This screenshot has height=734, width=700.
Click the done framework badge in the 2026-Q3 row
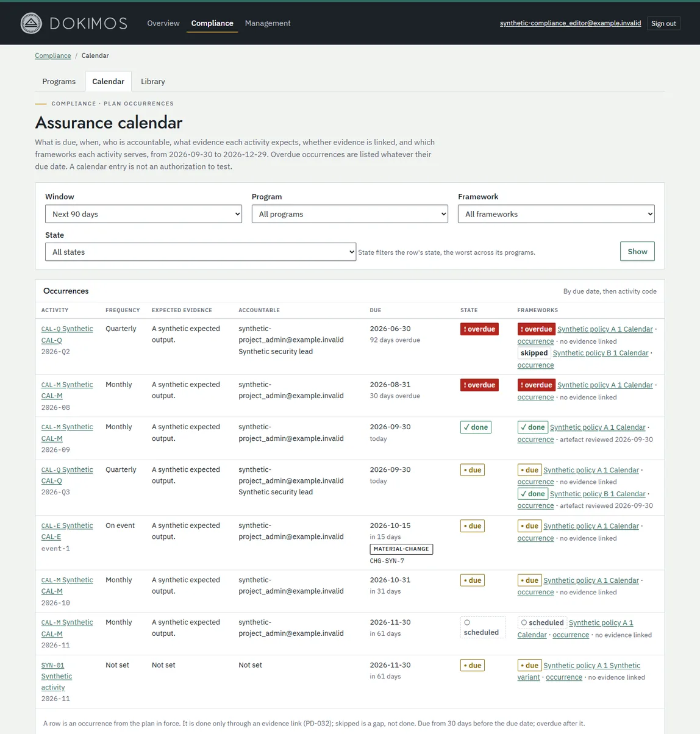[x=533, y=494]
